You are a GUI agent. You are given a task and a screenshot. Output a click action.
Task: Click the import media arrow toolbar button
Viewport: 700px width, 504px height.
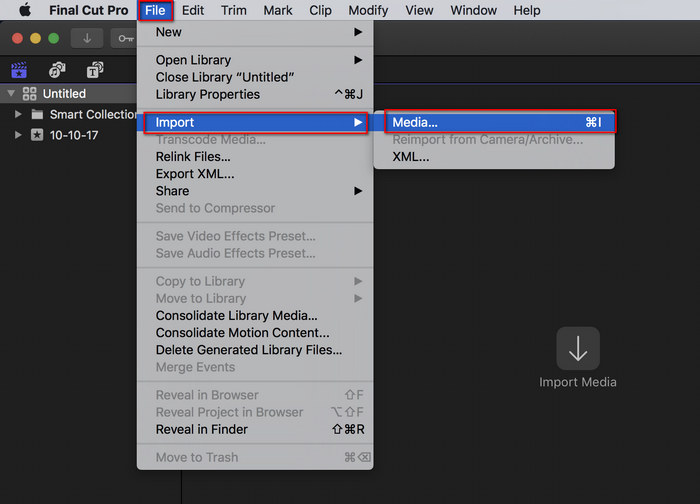click(87, 39)
